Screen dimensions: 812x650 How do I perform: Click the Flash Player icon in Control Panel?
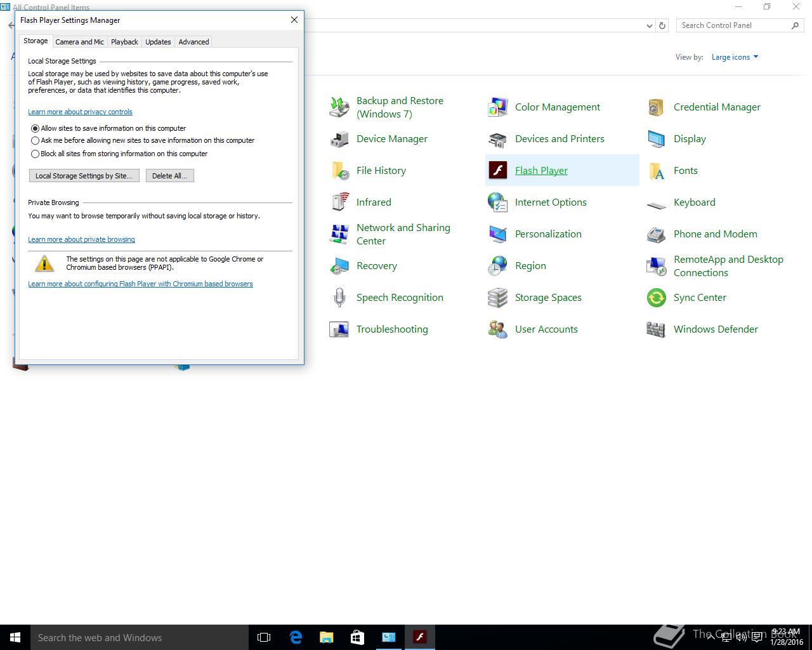click(x=498, y=171)
